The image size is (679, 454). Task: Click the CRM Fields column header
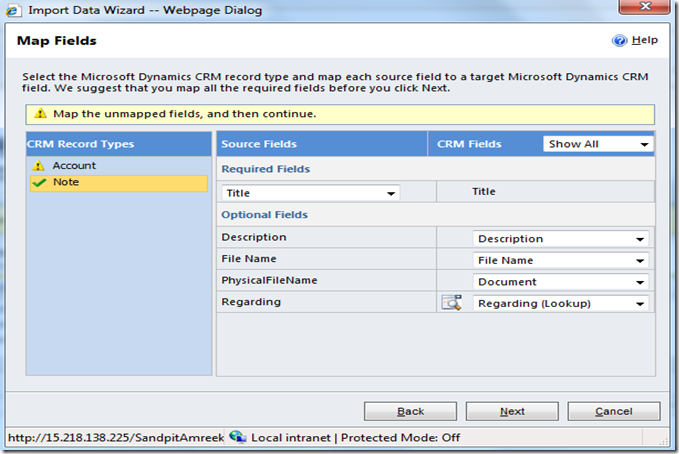pos(469,144)
